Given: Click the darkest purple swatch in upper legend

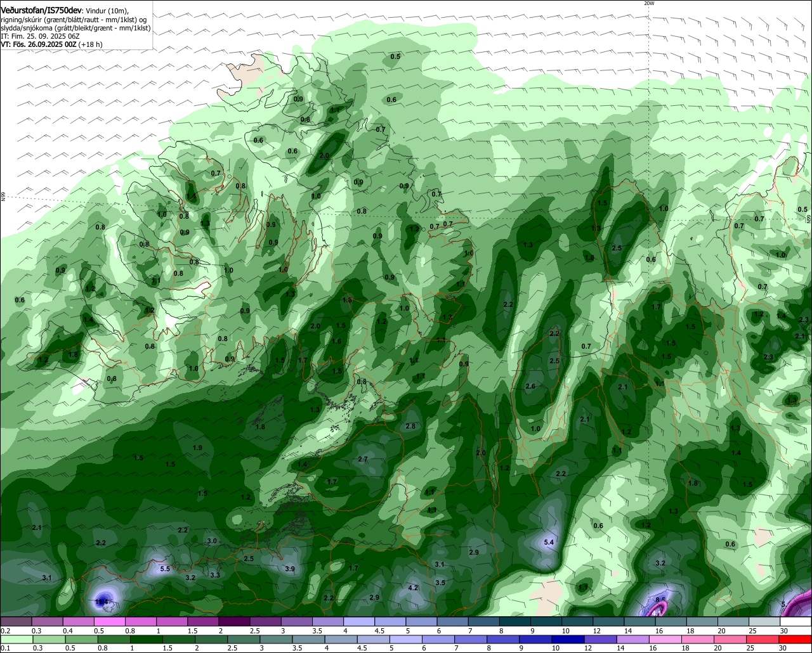Looking at the screenshot, I should [234, 622].
